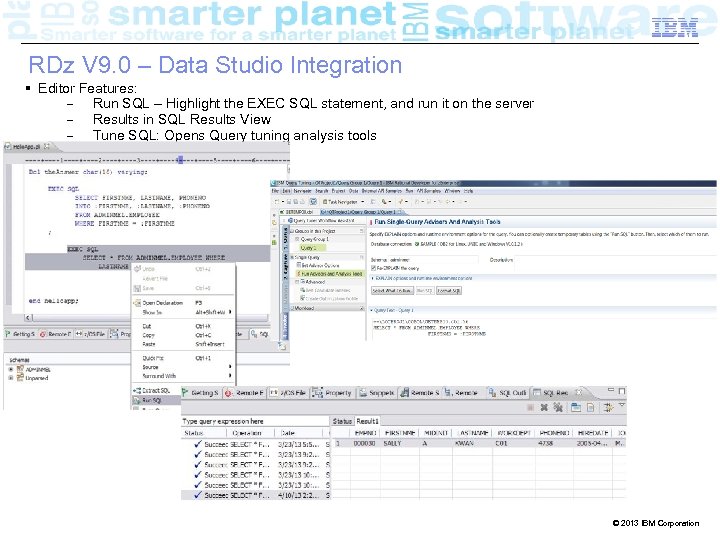
Task: Open the SQL Results view menu arrow
Action: 622,405
